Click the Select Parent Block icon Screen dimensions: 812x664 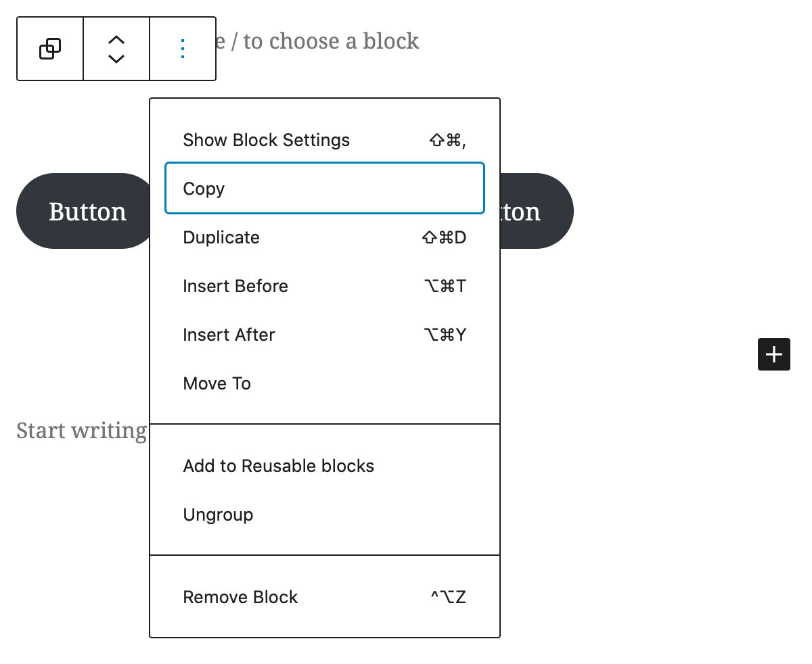(x=49, y=48)
